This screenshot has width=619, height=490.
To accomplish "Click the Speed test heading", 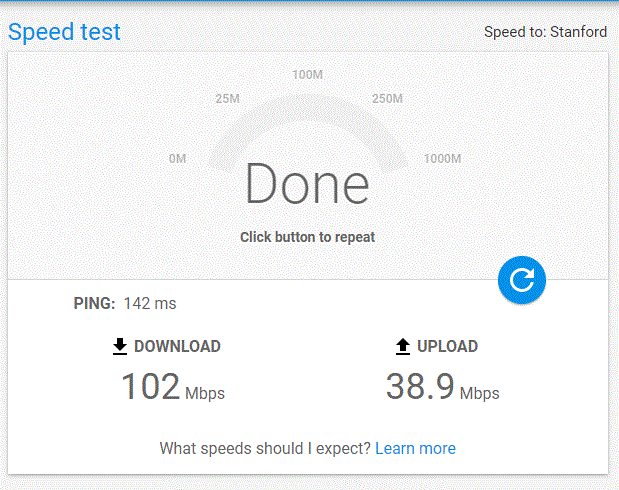I will click(64, 31).
